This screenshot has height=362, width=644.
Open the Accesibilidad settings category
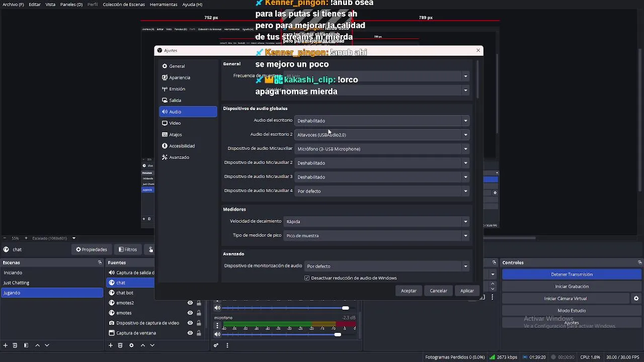click(x=188, y=146)
